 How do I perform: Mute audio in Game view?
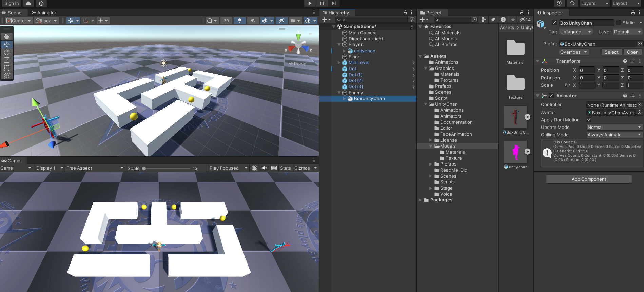[x=264, y=168]
